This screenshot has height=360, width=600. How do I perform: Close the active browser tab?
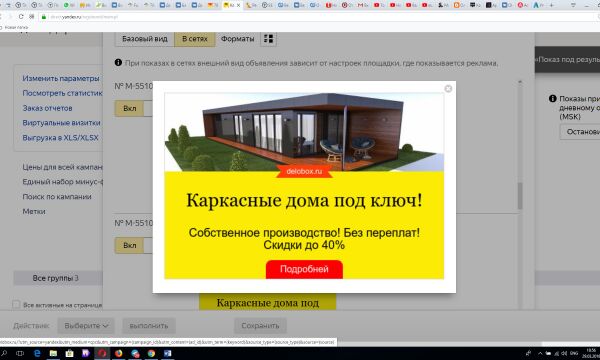click(239, 5)
